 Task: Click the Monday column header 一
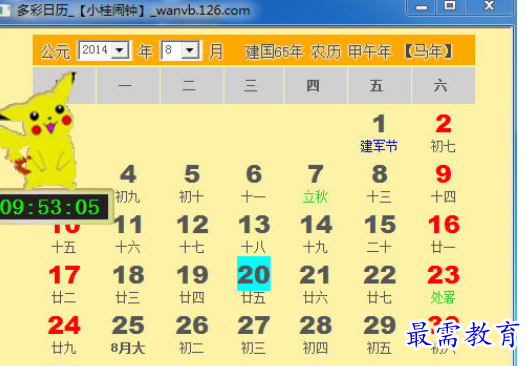click(x=128, y=86)
